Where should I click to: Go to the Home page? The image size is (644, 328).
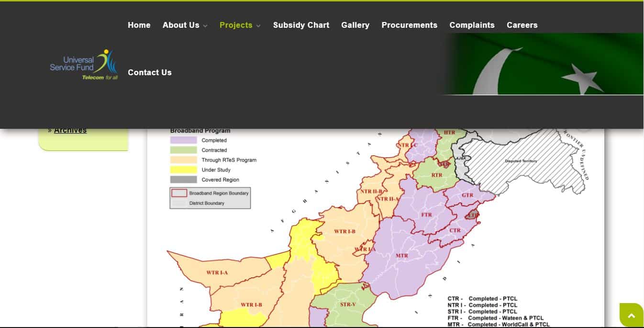point(139,25)
